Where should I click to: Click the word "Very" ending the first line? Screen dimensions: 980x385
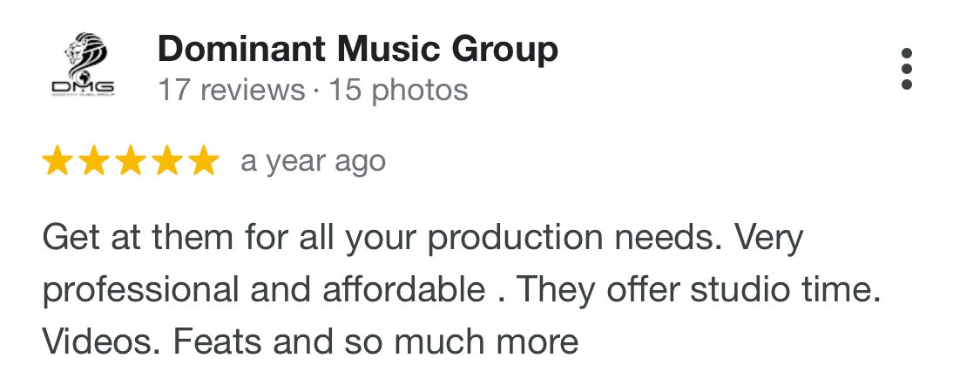click(x=767, y=238)
